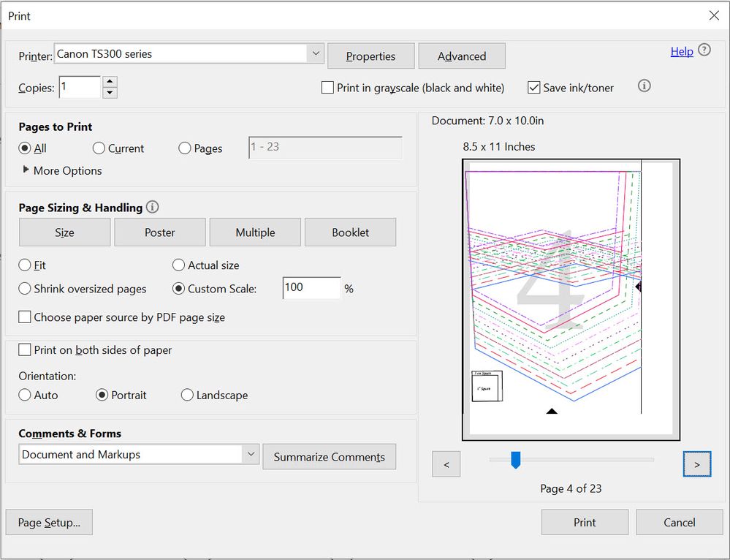Click the Print button

[584, 522]
